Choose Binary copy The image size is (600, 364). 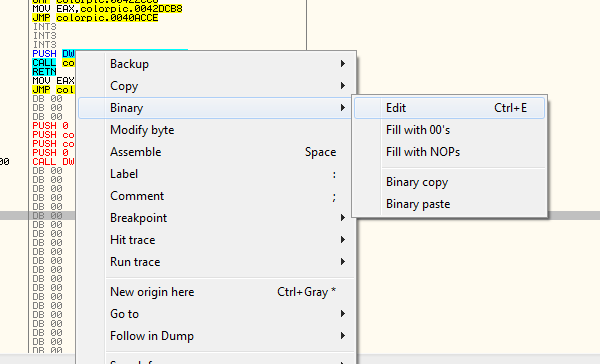(450, 182)
